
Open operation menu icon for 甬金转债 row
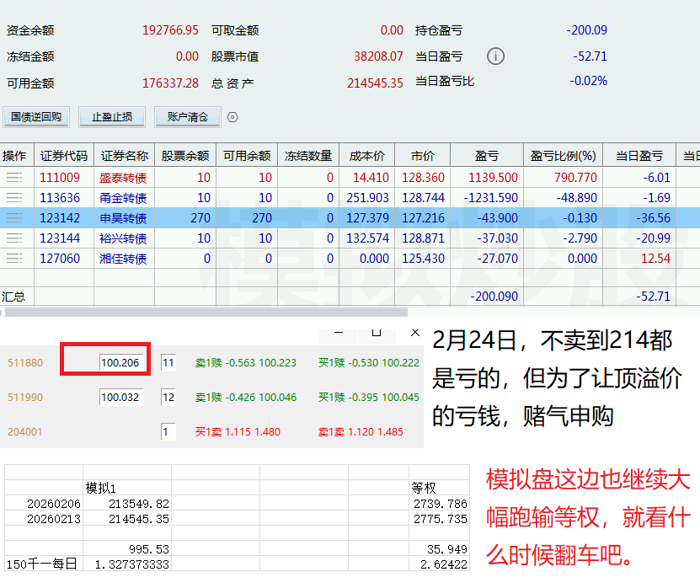[14, 198]
